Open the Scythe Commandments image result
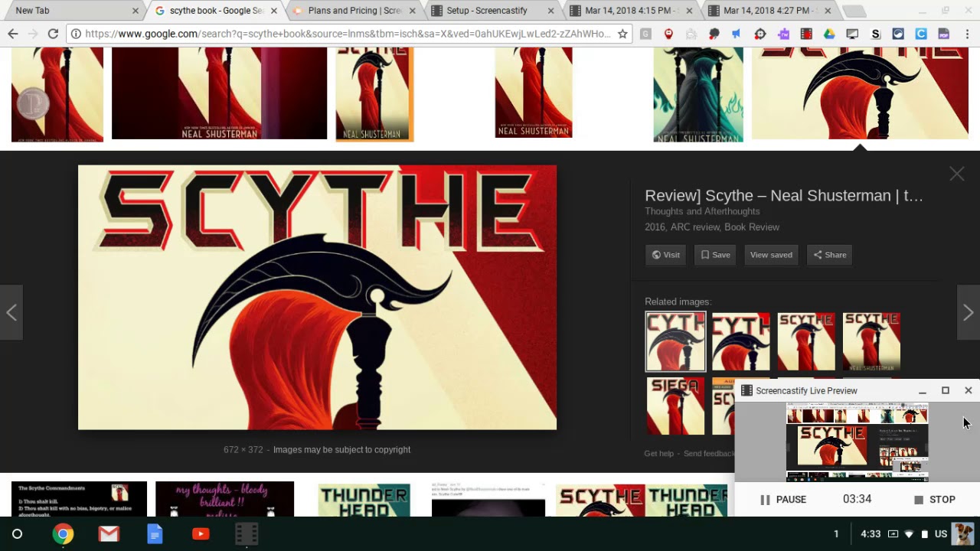 pyautogui.click(x=79, y=499)
